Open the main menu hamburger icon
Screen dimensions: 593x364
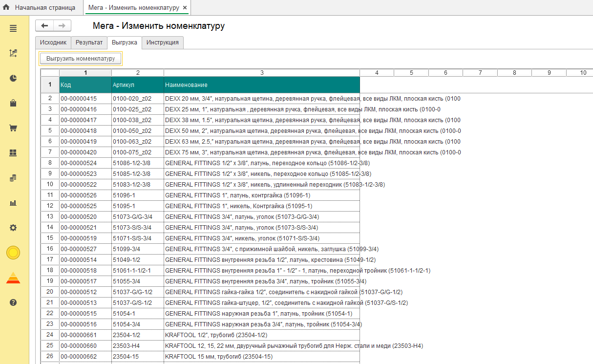(x=13, y=28)
